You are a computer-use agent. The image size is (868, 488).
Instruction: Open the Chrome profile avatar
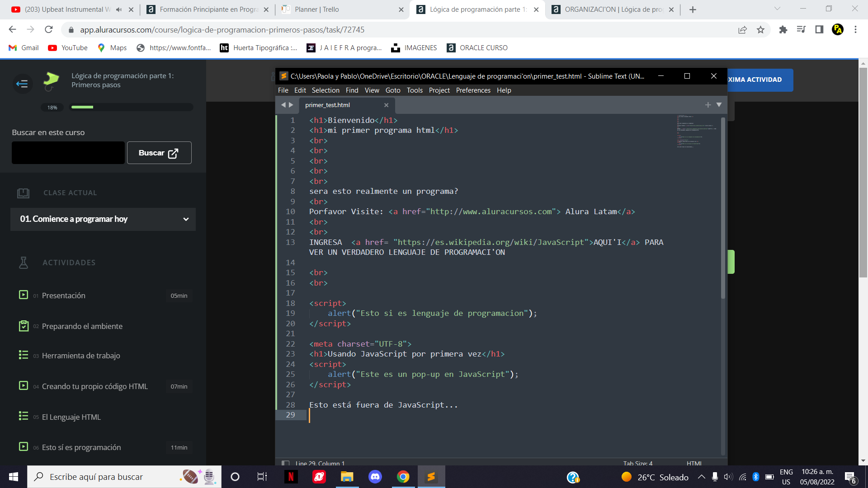838,29
